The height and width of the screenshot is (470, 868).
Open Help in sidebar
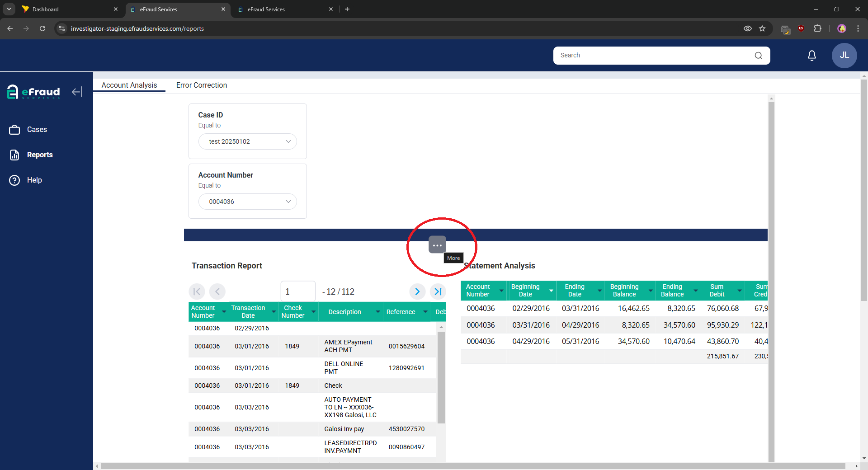(x=34, y=180)
